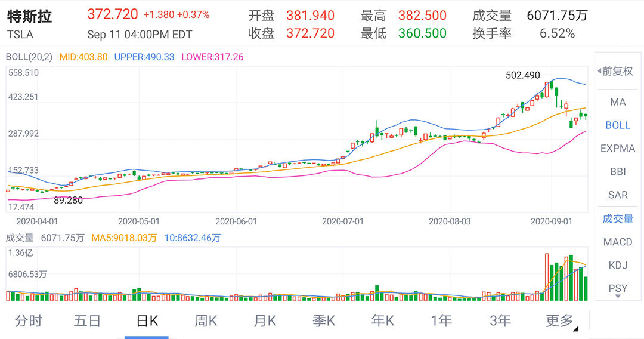This screenshot has height=339, width=644.
Task: Expand the 更多 more options dropdown
Action: coord(561,321)
